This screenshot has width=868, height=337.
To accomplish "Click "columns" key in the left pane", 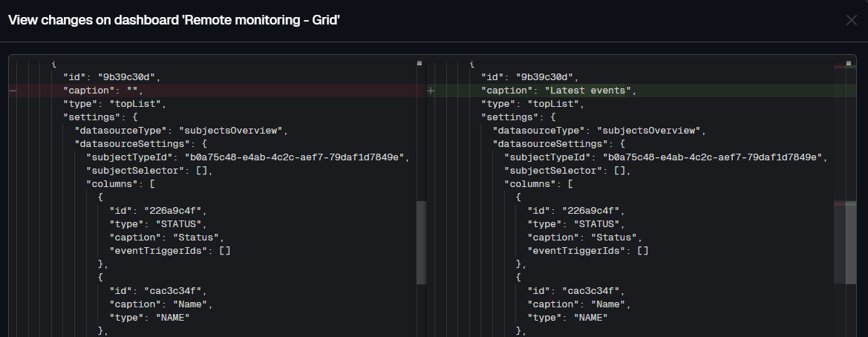I will (x=114, y=184).
